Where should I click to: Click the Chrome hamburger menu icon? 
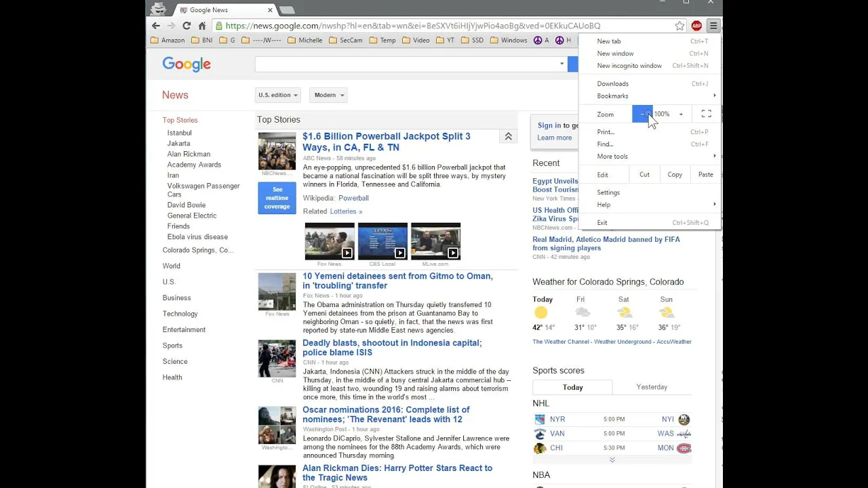(713, 26)
